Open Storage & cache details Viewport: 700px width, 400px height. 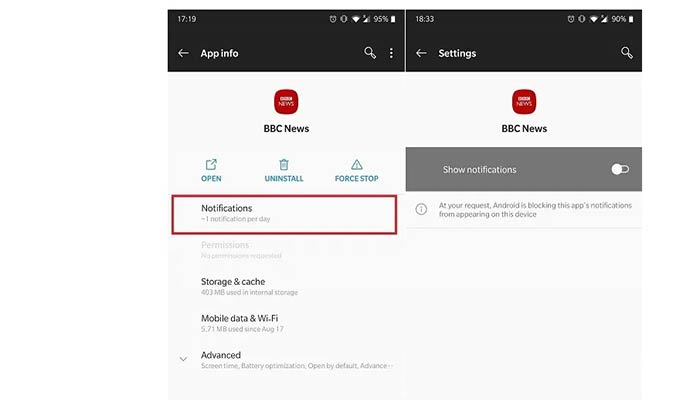[x=285, y=286]
